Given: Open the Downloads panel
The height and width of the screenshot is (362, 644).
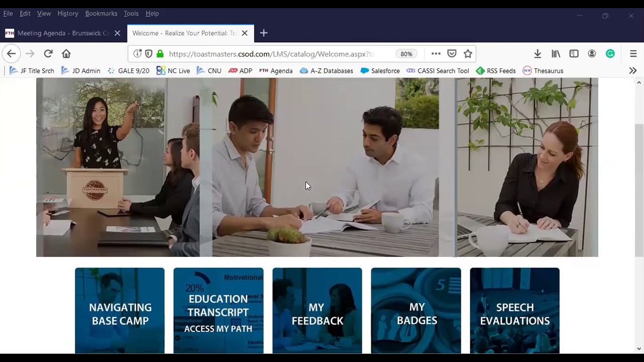Looking at the screenshot, I should tap(537, 54).
